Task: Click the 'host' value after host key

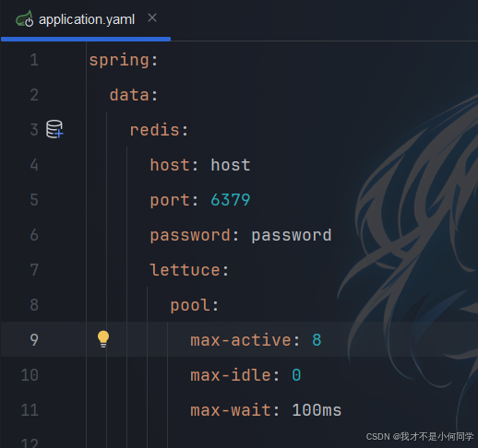Action: [231, 165]
